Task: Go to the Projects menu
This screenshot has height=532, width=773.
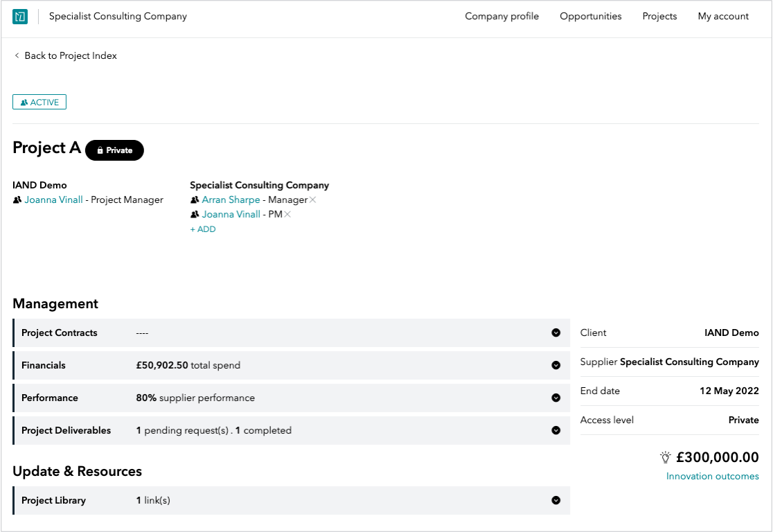Action: [659, 16]
